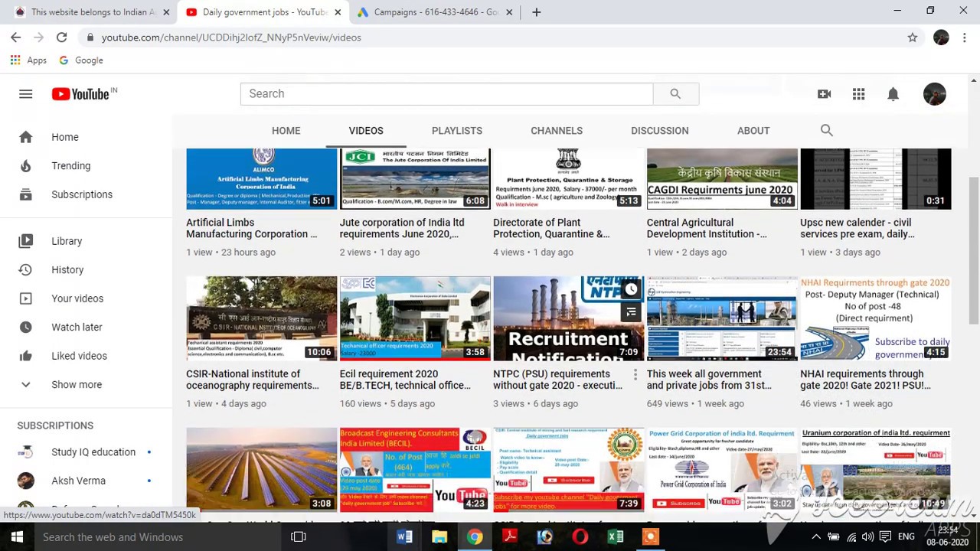980x551 pixels.
Task: Open a new browser tab
Action: (536, 11)
